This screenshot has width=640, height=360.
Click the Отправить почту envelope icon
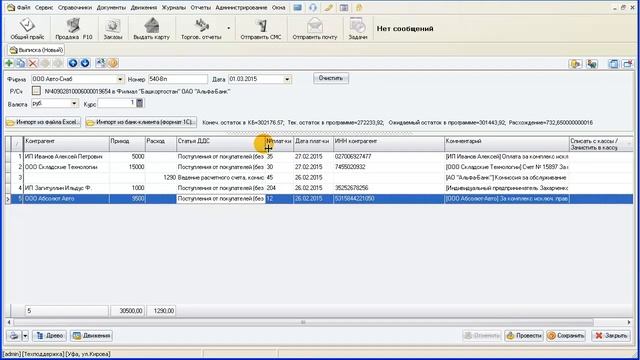coord(315,29)
